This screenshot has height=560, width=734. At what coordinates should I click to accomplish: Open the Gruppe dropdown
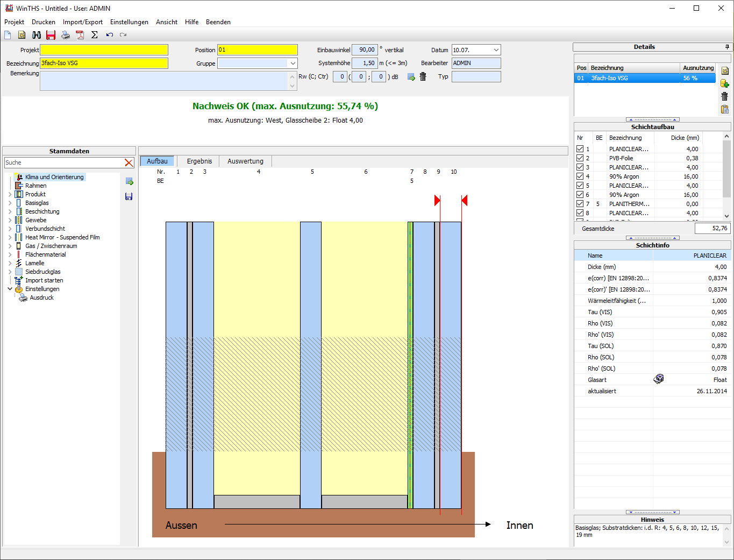point(293,63)
